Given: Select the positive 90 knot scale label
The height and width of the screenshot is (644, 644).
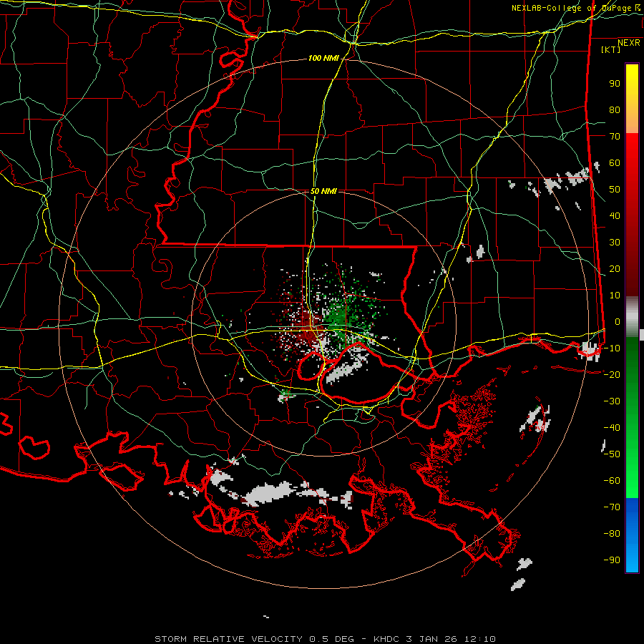Looking at the screenshot, I should [615, 84].
